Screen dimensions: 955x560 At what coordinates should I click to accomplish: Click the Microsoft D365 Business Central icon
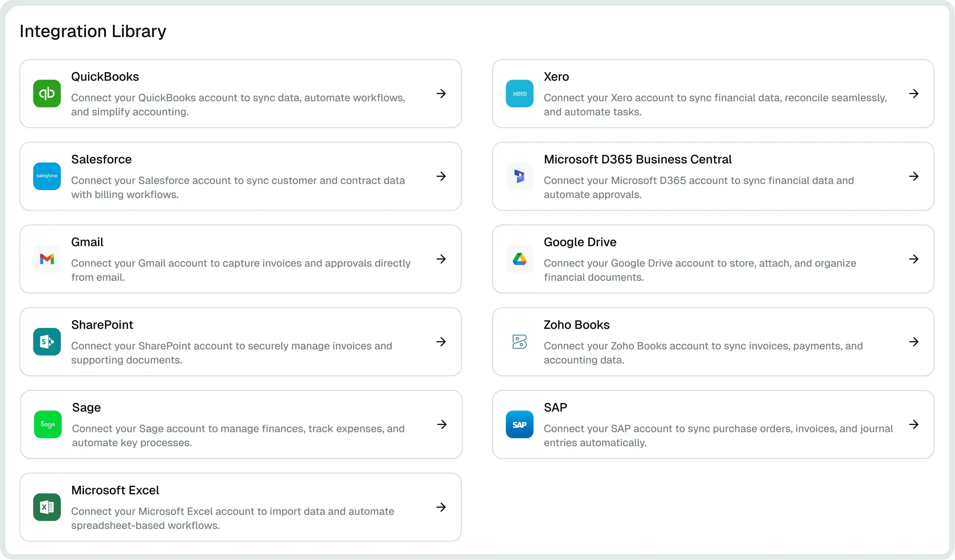519,176
